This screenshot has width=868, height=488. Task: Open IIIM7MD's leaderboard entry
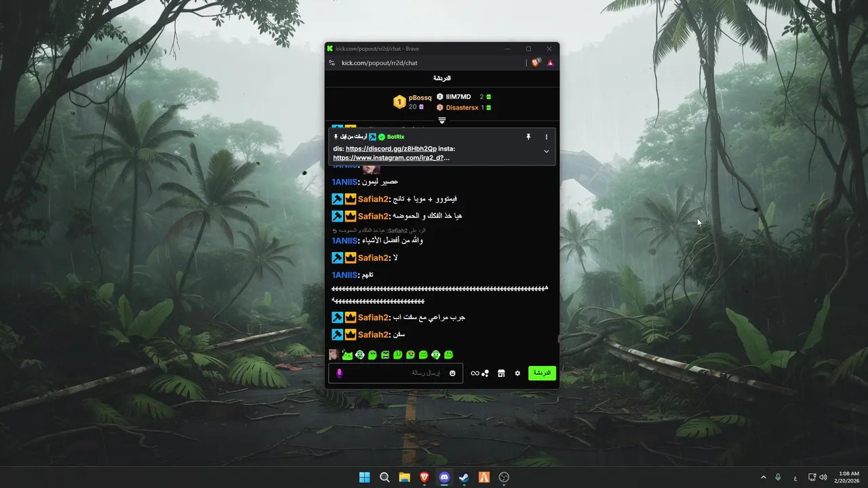pos(458,97)
